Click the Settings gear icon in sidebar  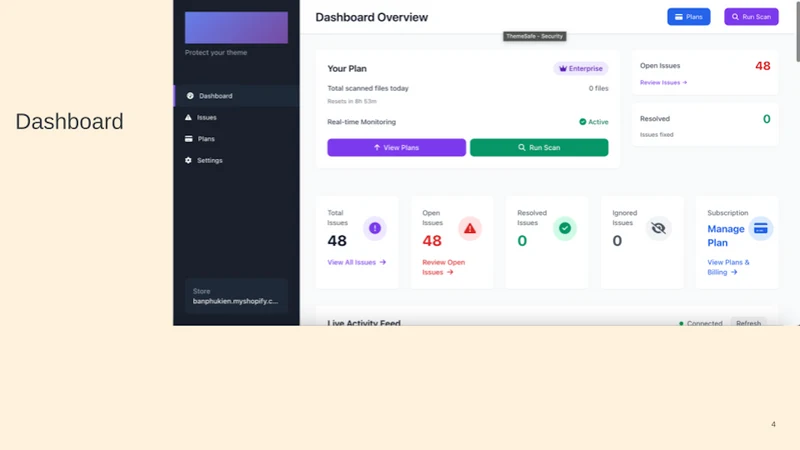[188, 160]
